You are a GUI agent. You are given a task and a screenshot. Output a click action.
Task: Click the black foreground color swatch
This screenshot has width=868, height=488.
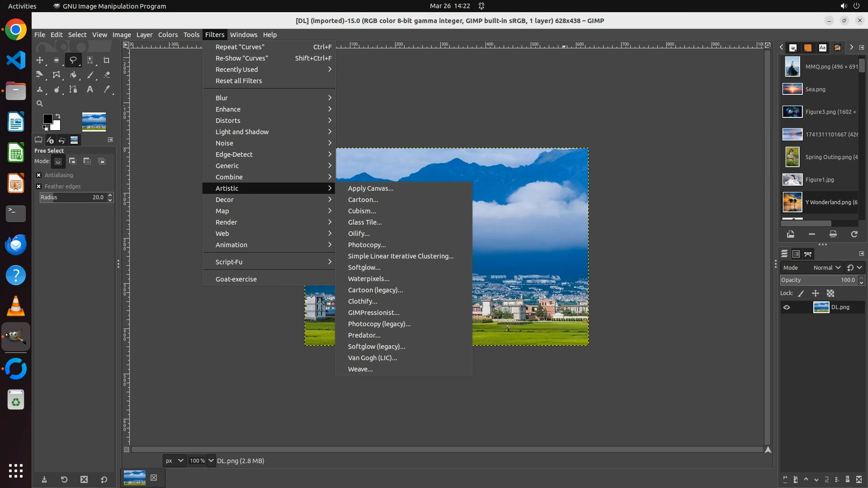(47, 119)
